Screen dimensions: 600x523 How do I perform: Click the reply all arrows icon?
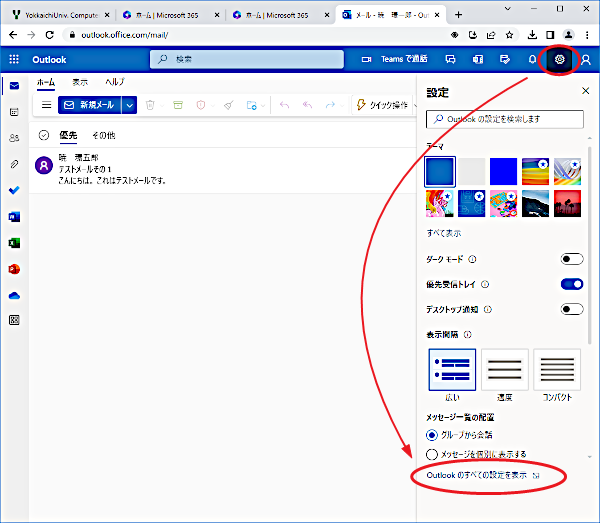307,105
